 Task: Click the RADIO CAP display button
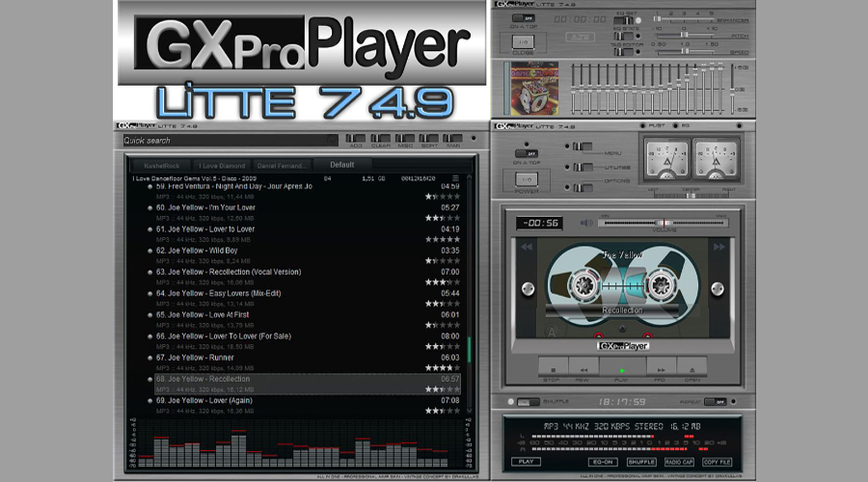click(x=679, y=462)
